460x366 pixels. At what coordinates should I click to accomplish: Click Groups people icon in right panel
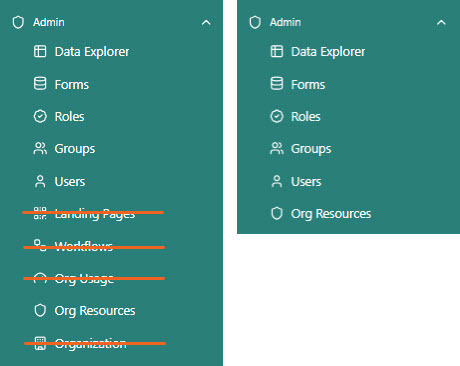(x=277, y=148)
